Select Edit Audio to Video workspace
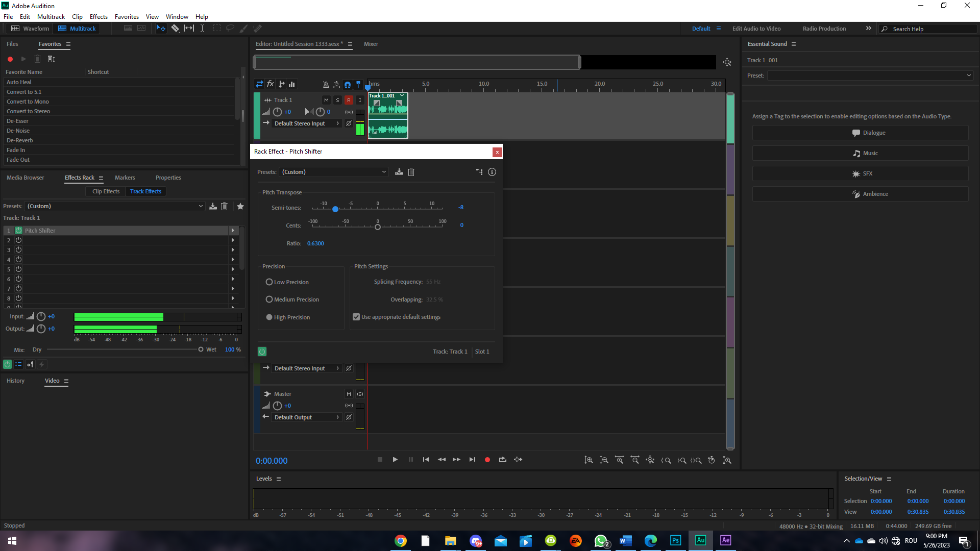980x551 pixels. point(756,29)
